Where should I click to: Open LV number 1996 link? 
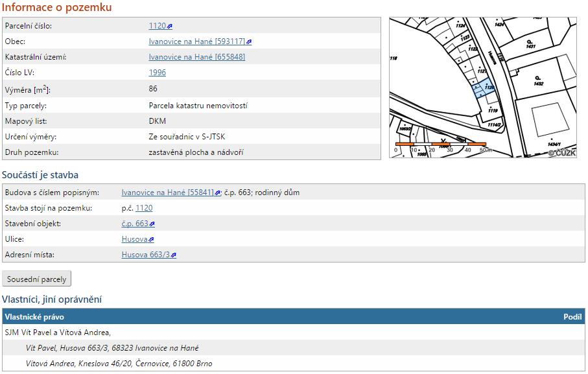click(x=157, y=73)
